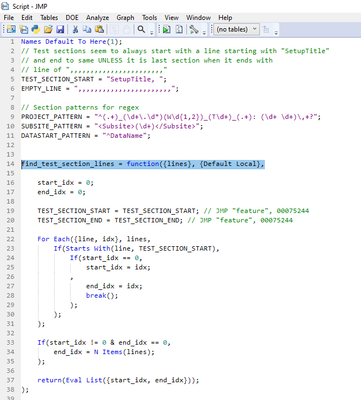Click line number 14 in gutter
The height and width of the screenshot is (400, 361).
tap(10, 164)
